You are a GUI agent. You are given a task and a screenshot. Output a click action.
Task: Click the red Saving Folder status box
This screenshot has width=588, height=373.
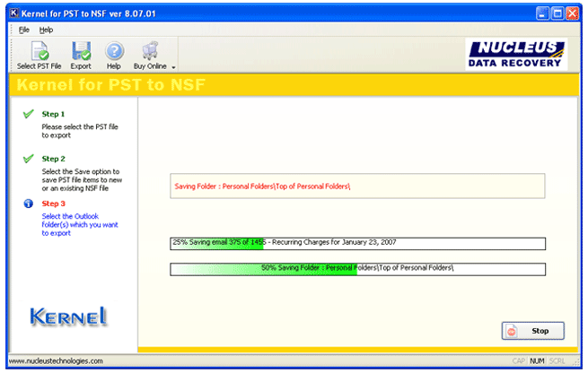358,186
